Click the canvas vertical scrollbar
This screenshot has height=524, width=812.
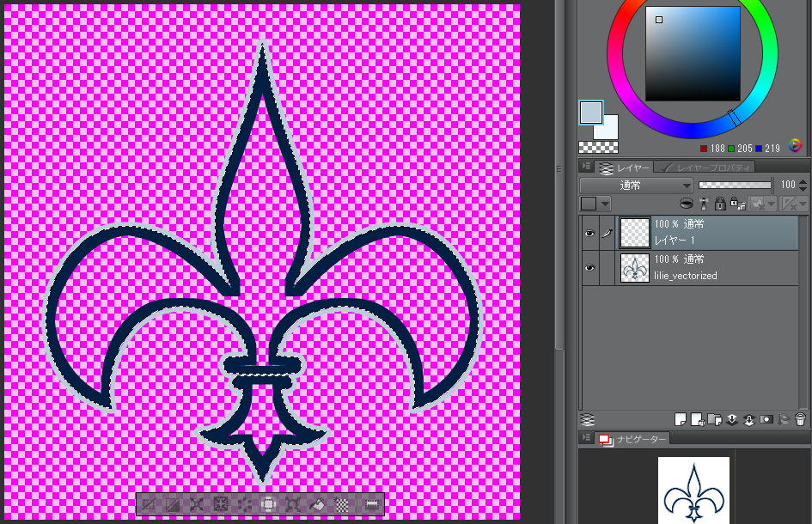coord(559,176)
